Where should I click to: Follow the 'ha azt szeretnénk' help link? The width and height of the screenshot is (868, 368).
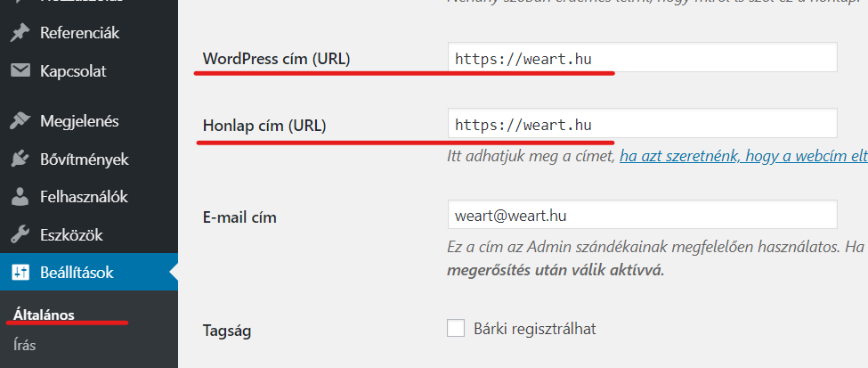click(743, 157)
